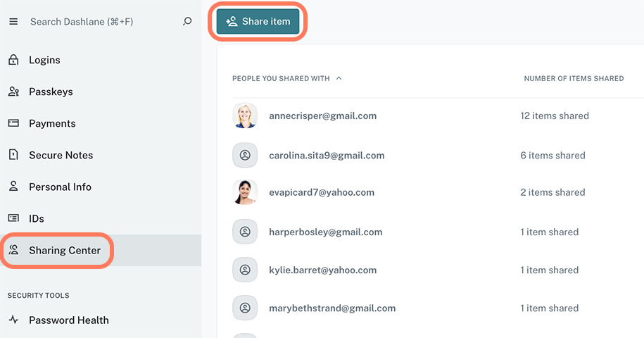Click the Share item button
This screenshot has width=644, height=338.
tap(258, 21)
